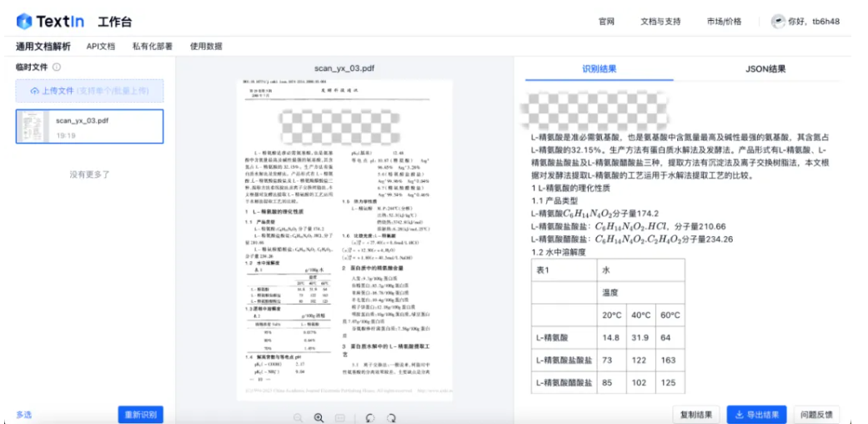Click the user avatar icon
Image resolution: width=868 pixels, height=424 pixels.
click(778, 22)
